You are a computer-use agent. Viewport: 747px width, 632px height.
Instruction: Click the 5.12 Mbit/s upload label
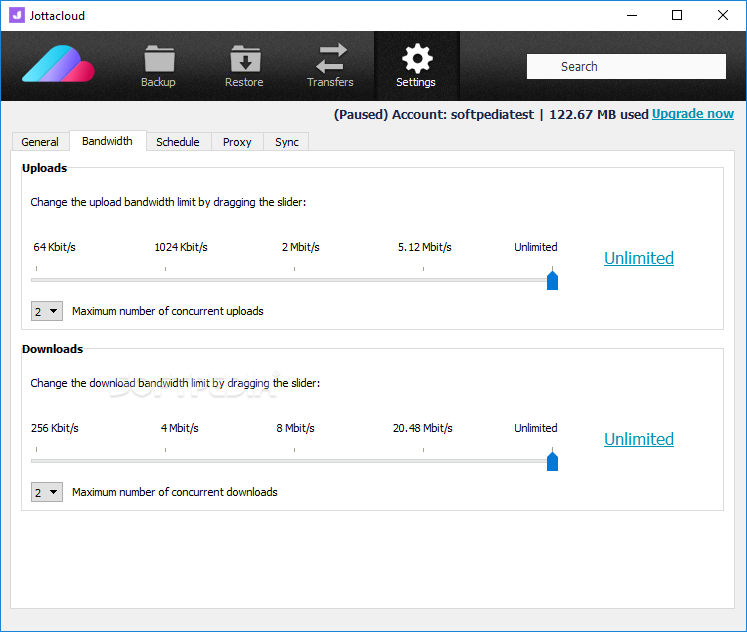(424, 247)
